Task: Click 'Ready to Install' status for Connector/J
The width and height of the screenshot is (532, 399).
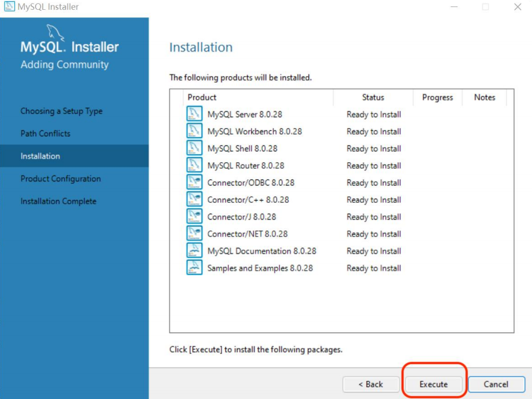Action: [x=374, y=217]
